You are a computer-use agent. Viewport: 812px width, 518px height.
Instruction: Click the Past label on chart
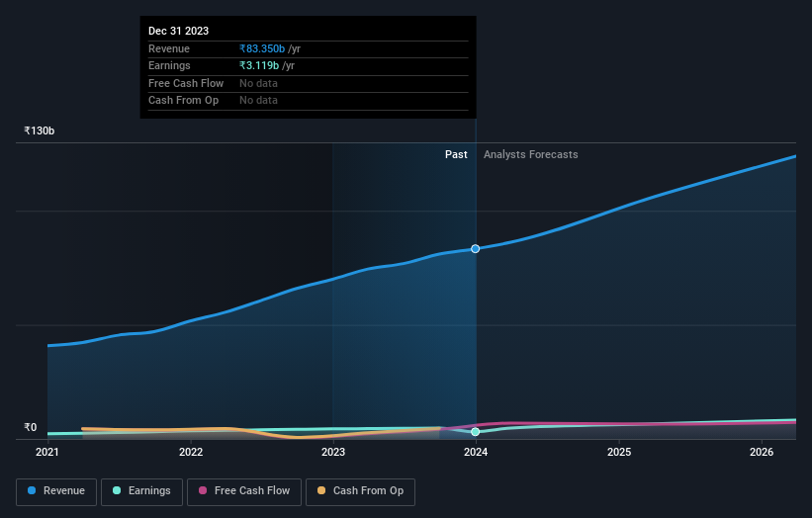click(x=456, y=154)
